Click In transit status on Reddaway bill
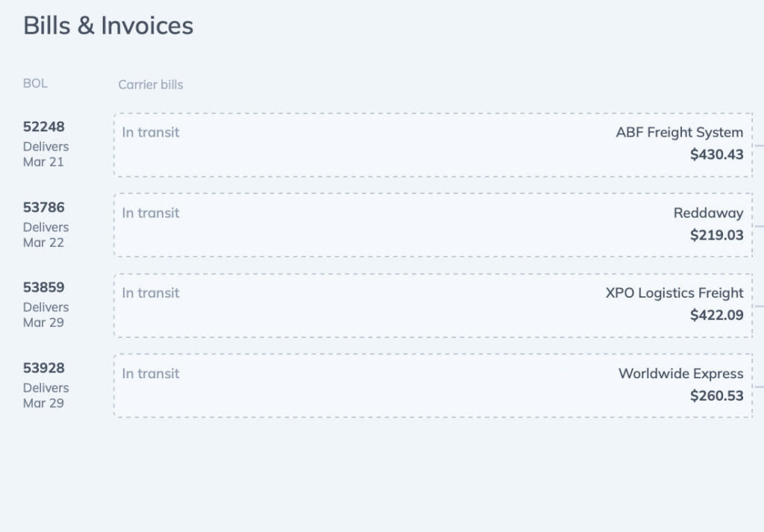The width and height of the screenshot is (764, 532). tap(151, 213)
